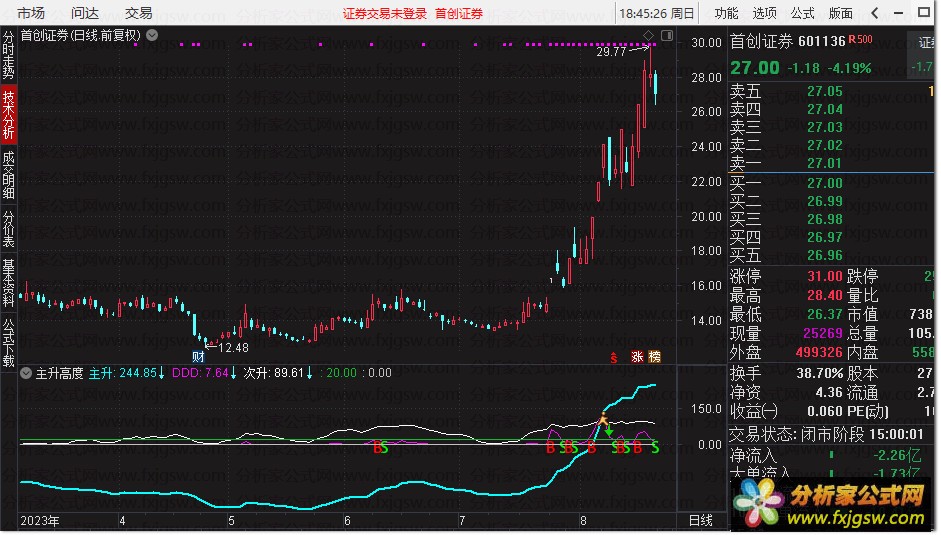The image size is (941, 535).
Task: Click the 涨停 value 31.00
Action: [x=825, y=276]
